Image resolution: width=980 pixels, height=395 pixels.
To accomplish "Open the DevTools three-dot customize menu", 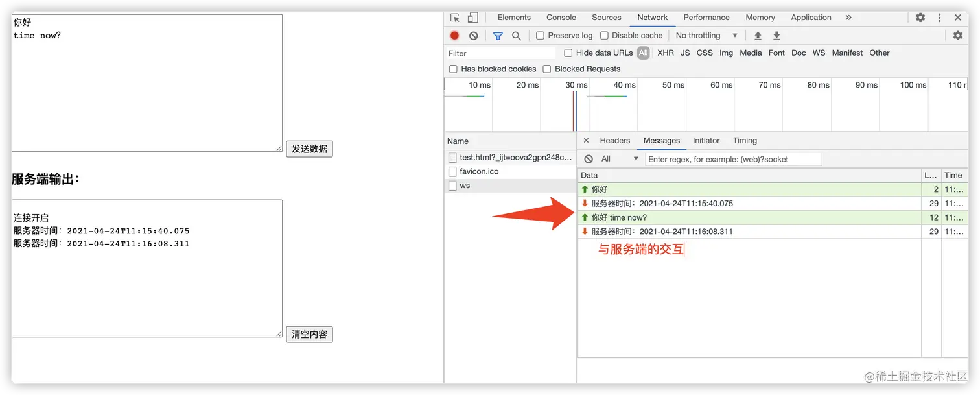I will (939, 18).
